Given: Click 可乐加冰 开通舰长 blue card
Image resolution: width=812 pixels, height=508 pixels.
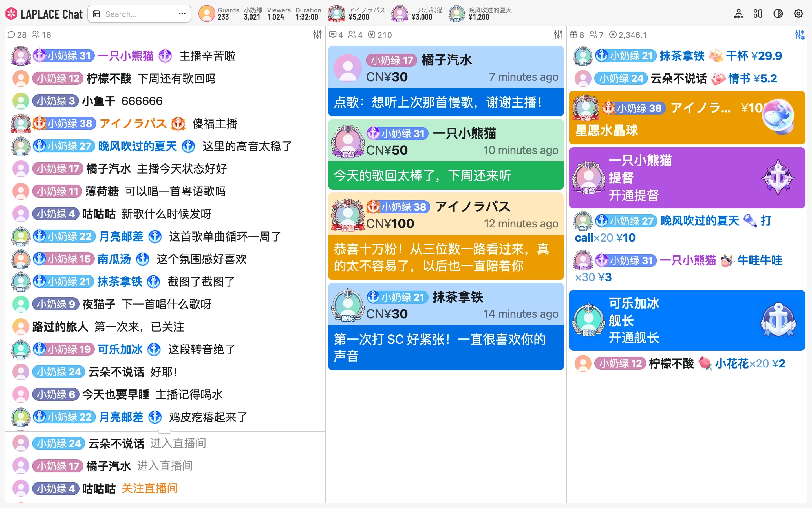Looking at the screenshot, I should point(687,321).
